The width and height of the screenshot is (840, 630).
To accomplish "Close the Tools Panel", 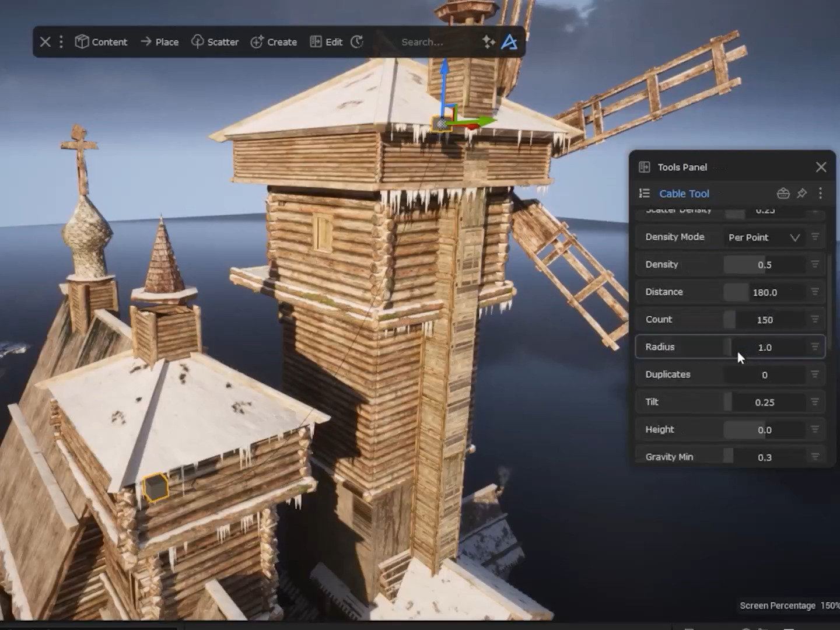I will 821,167.
